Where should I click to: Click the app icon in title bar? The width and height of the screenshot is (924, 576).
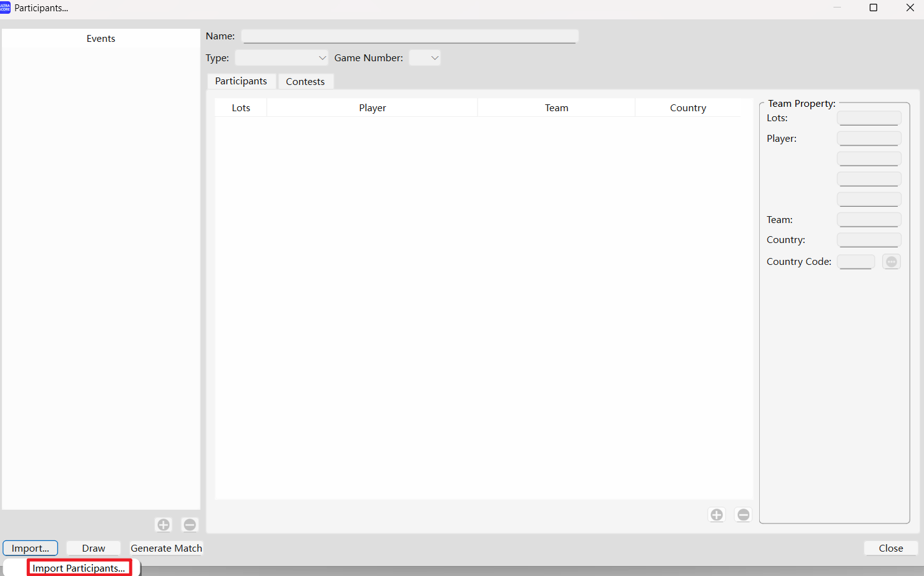6,7
